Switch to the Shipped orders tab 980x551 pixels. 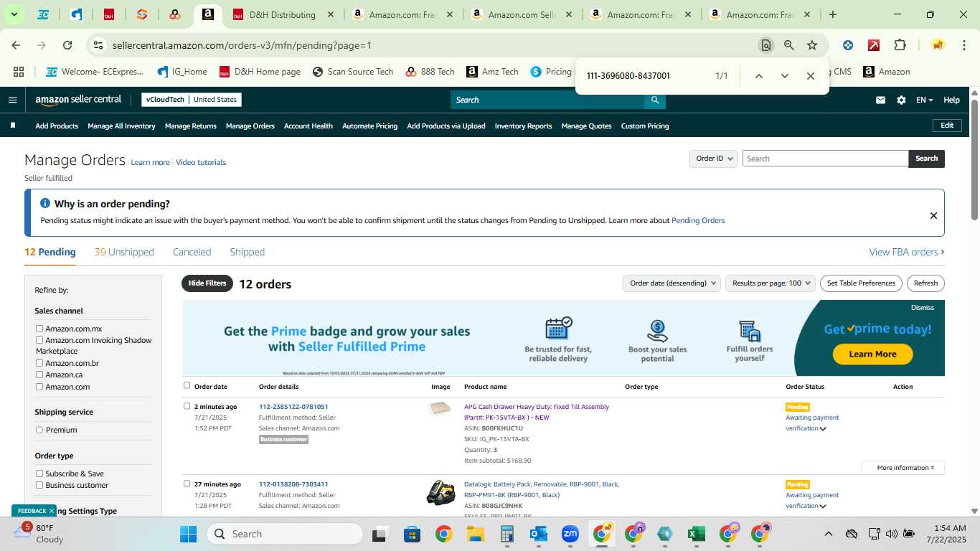click(247, 252)
